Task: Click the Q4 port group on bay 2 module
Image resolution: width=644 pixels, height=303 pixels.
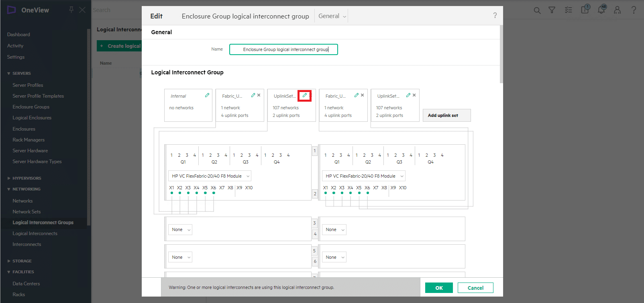Action: coord(430,162)
